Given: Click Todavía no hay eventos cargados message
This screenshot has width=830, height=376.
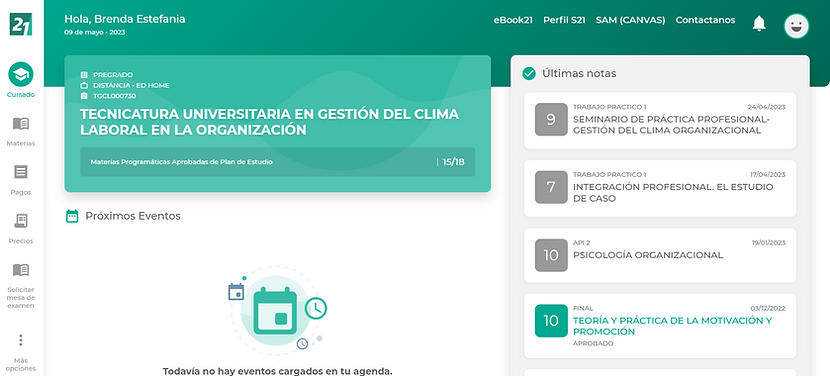Looking at the screenshot, I should pos(277,371).
